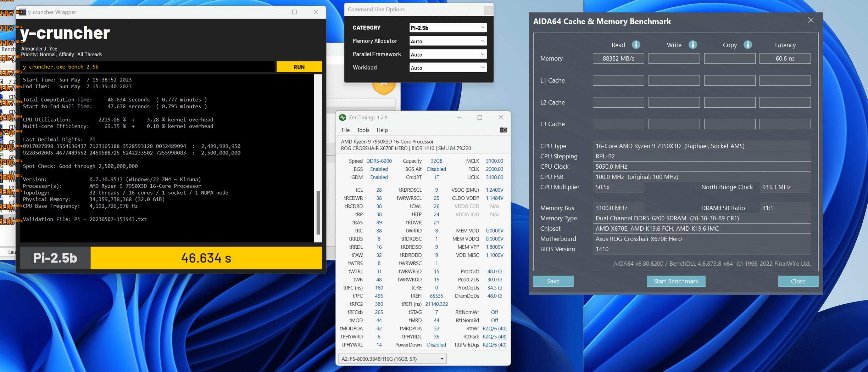Click the y-cruncher.exe bench 2.5b command field
The image size is (868, 372).
click(147, 67)
